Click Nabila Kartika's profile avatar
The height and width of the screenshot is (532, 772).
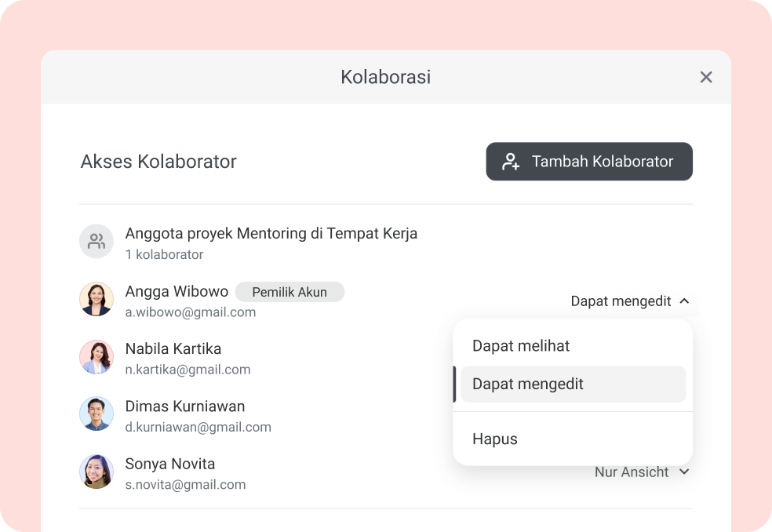(96, 356)
